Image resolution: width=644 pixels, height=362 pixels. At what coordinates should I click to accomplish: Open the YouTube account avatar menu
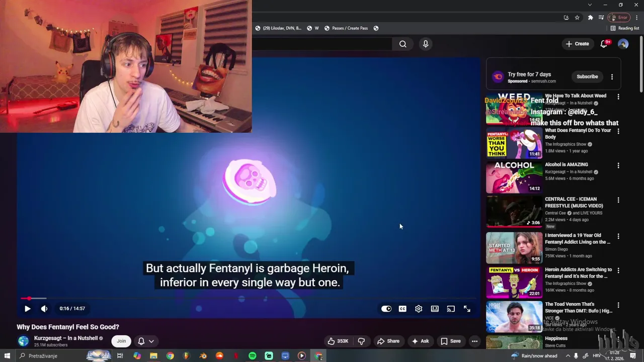(623, 44)
